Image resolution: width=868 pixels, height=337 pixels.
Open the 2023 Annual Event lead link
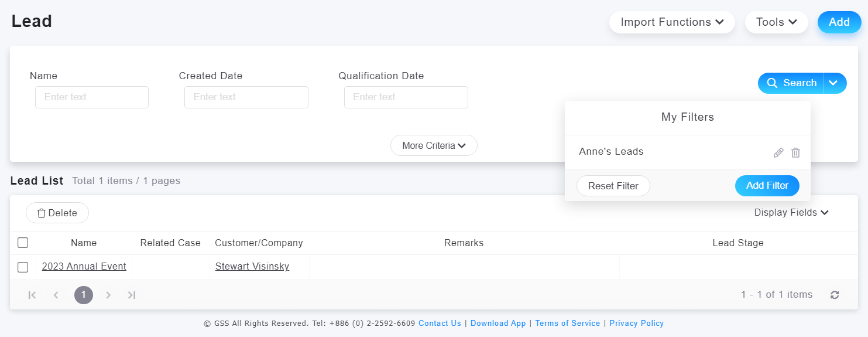(84, 267)
